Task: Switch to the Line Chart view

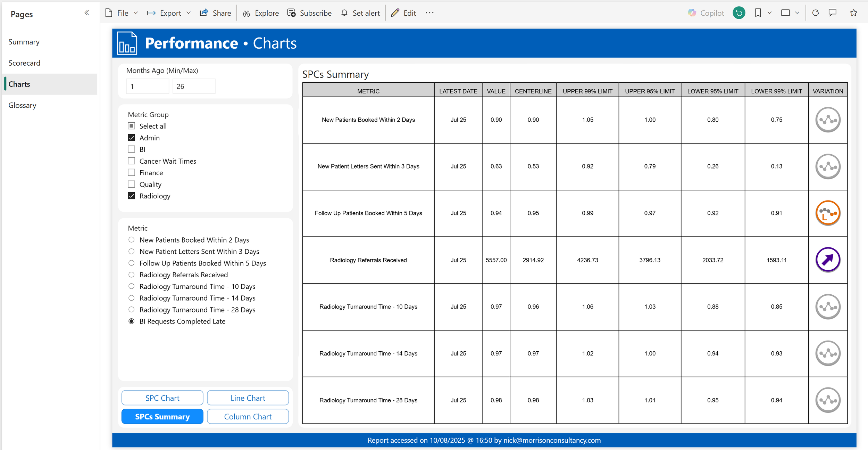Action: (x=248, y=398)
